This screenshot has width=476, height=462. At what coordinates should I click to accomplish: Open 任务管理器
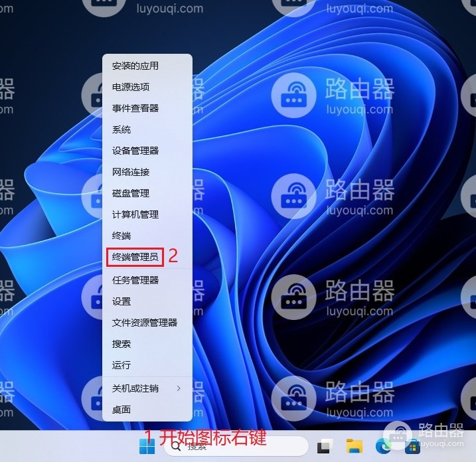[x=147, y=280]
